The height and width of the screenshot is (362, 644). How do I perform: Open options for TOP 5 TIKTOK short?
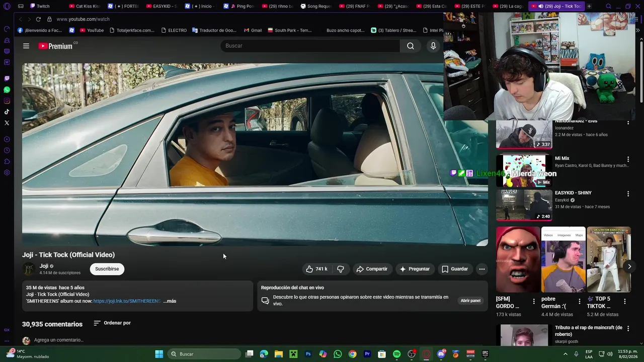(x=625, y=301)
